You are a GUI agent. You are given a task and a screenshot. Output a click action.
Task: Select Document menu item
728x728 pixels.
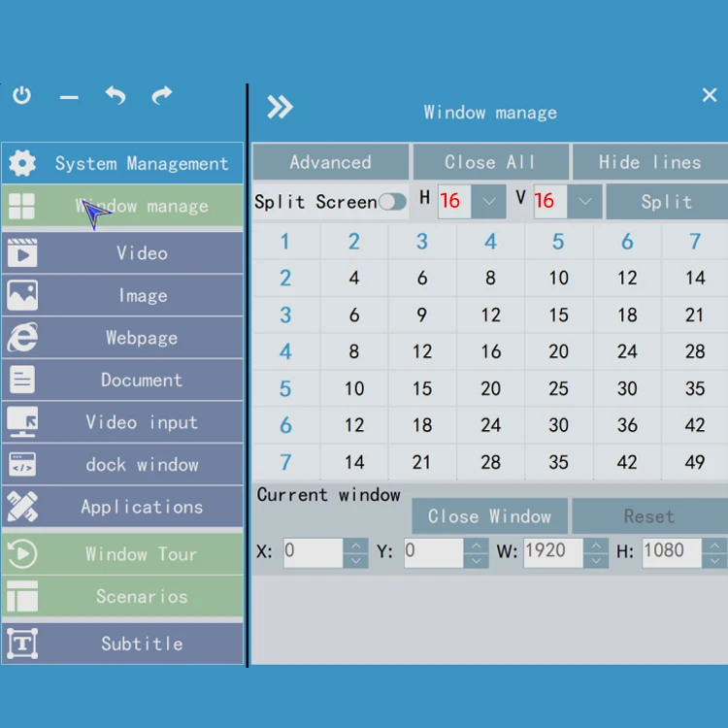coord(122,380)
